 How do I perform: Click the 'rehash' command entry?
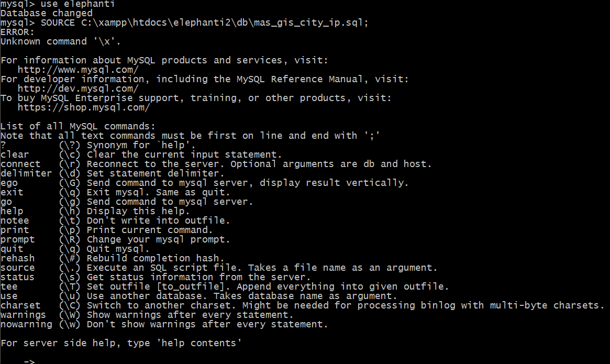pyautogui.click(x=17, y=258)
